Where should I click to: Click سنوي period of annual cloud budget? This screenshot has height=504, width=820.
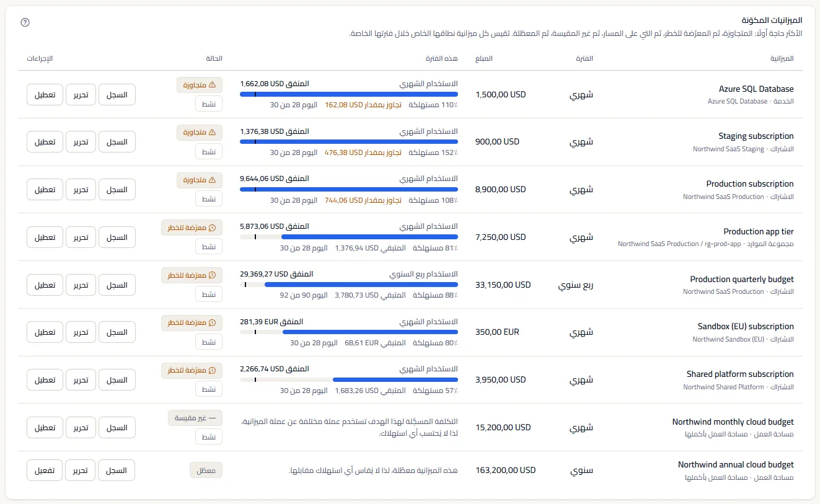tap(581, 471)
